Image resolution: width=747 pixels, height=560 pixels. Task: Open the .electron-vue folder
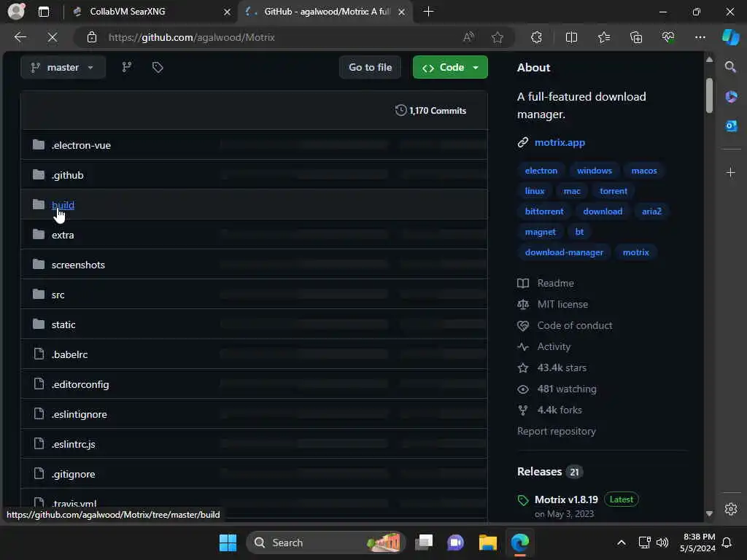[81, 145]
